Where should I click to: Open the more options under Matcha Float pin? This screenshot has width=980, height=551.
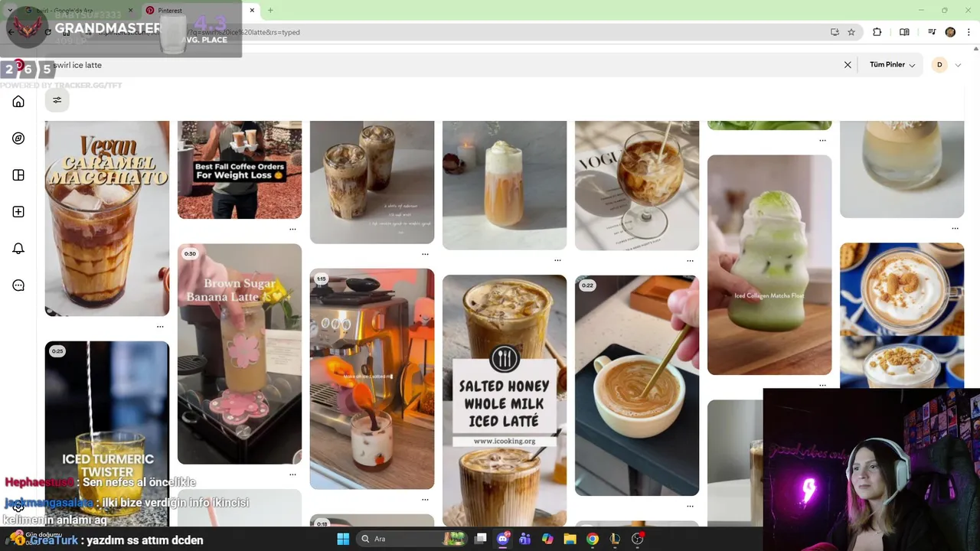click(x=822, y=385)
